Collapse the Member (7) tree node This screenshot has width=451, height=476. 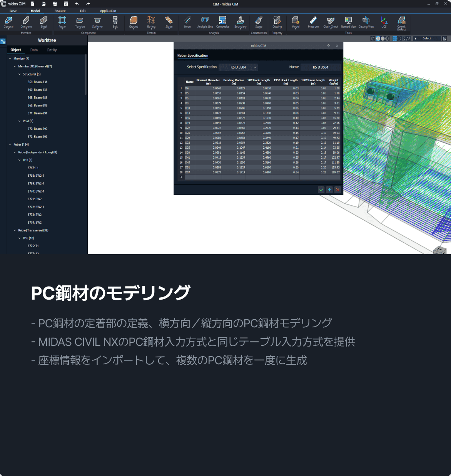10,59
